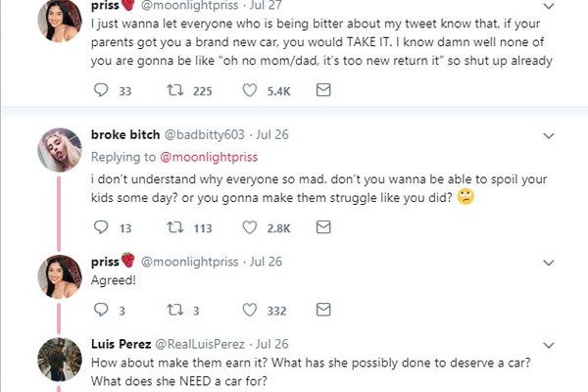Like the "Agreed!" tweet with 332 likes
Screen dimensions: 588x392
248,310
